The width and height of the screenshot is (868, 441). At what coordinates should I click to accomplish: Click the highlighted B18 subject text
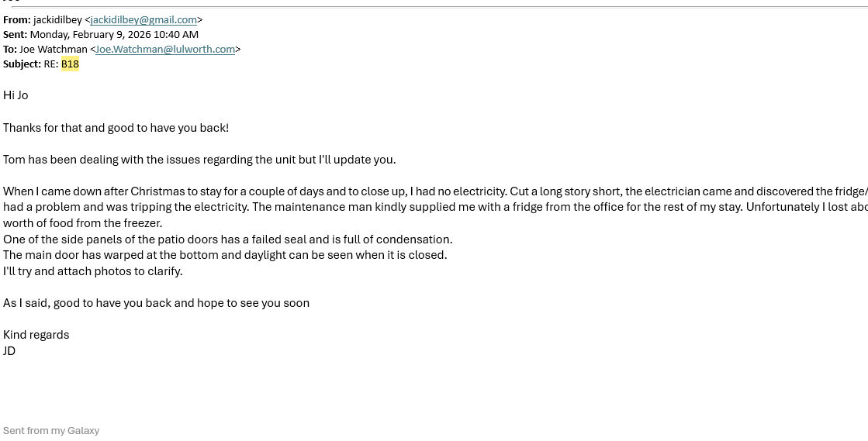tap(70, 64)
